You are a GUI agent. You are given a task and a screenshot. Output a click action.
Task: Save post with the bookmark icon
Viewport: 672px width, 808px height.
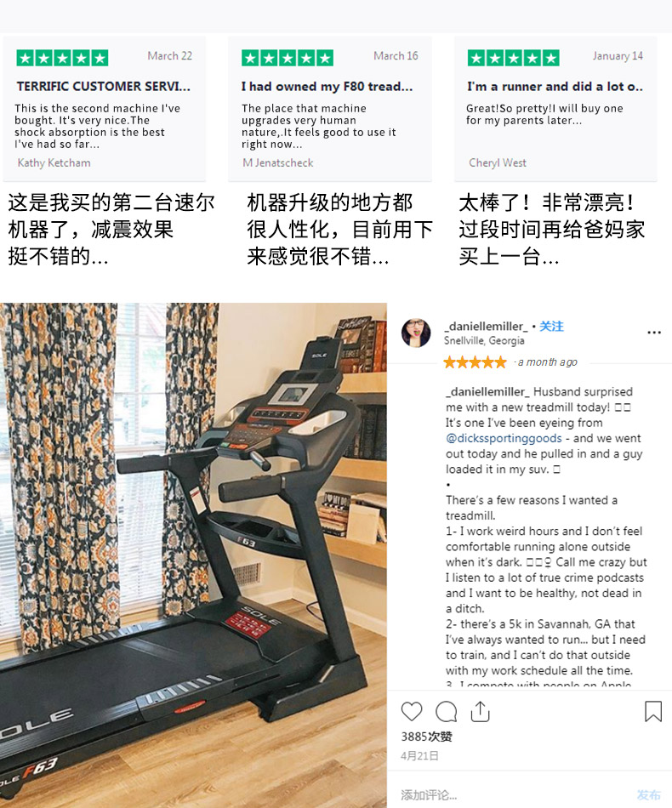(x=653, y=711)
